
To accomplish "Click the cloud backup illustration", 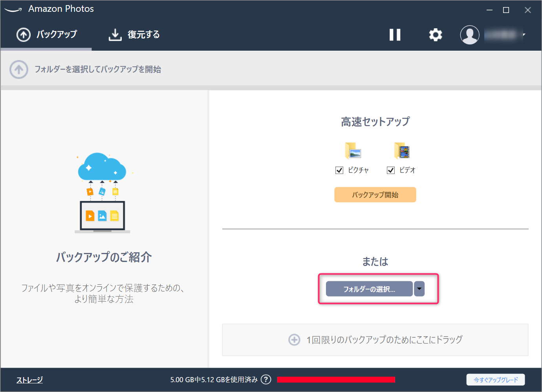I will click(x=103, y=193).
